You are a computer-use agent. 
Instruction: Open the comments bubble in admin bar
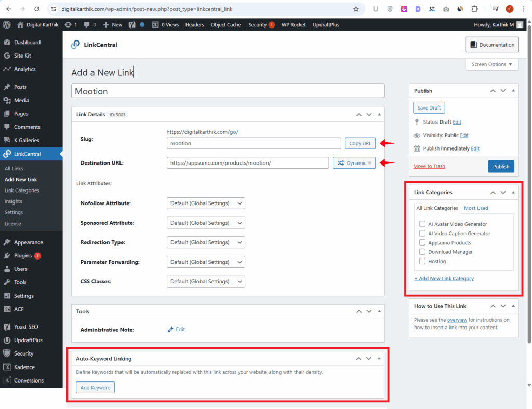pyautogui.click(x=89, y=25)
